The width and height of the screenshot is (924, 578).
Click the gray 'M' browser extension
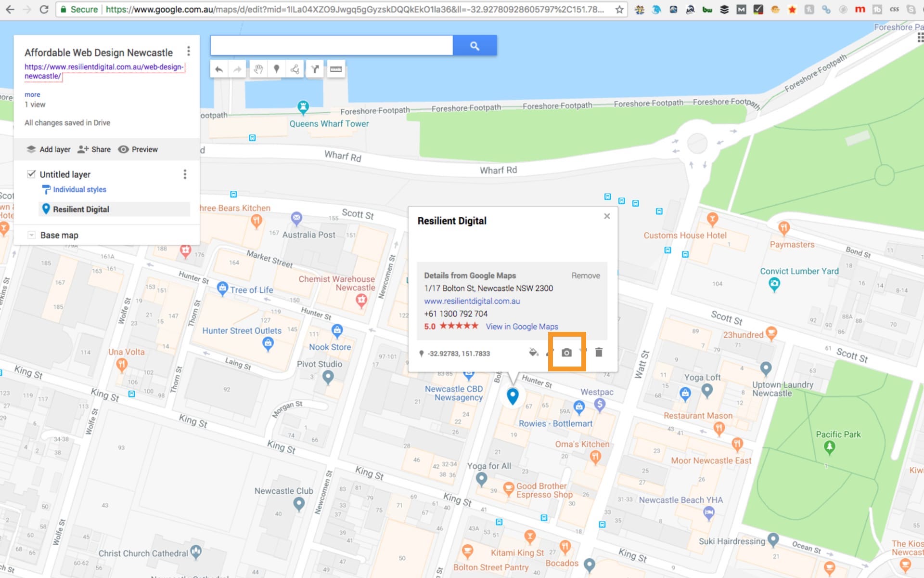point(741,9)
